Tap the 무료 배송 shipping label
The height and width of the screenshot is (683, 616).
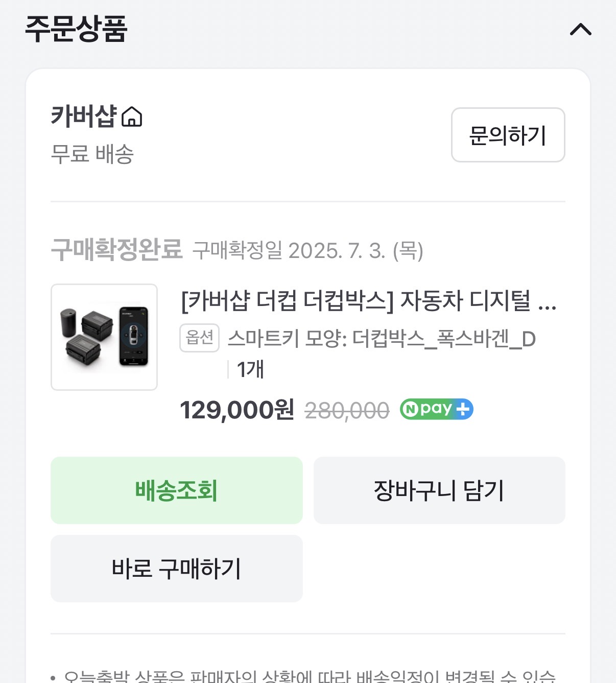pos(92,154)
